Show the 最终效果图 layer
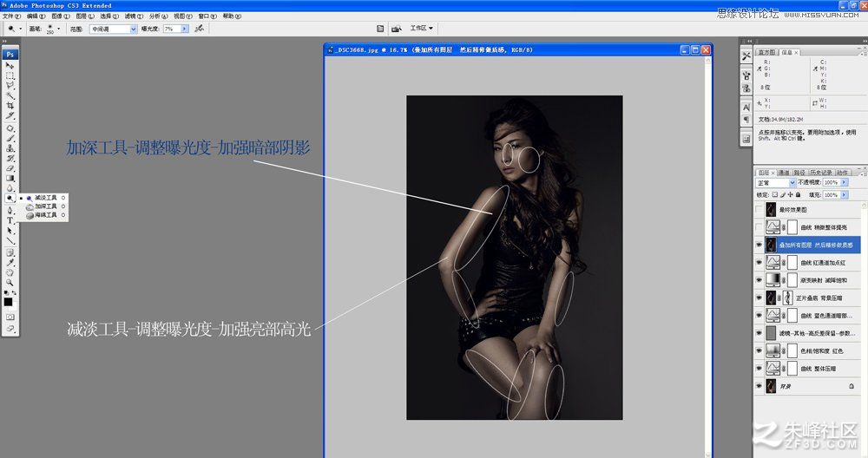The width and height of the screenshot is (868, 458). tap(759, 210)
